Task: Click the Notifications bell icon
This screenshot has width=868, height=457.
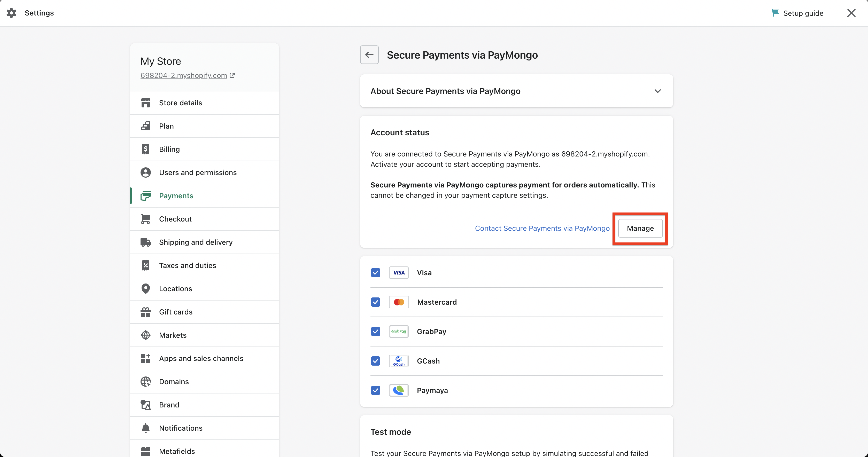Action: 145,428
